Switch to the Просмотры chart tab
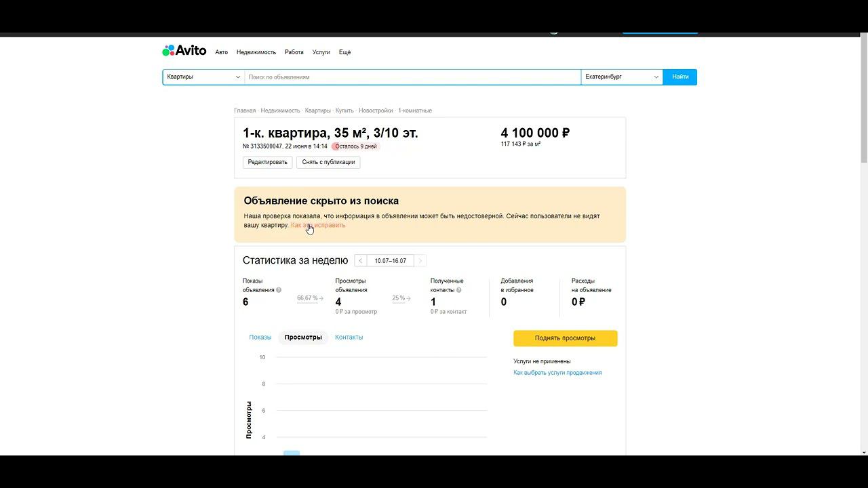This screenshot has height=488, width=868. point(303,337)
